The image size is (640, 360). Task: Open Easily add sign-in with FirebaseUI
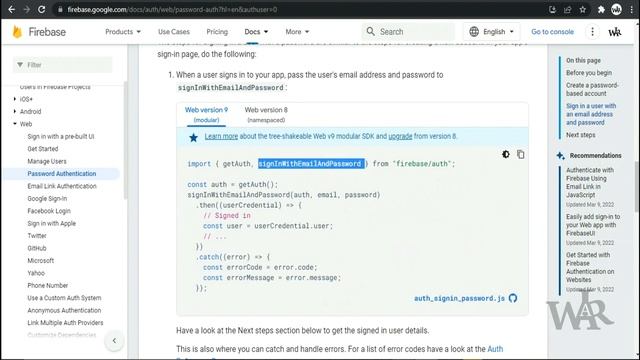click(x=593, y=225)
